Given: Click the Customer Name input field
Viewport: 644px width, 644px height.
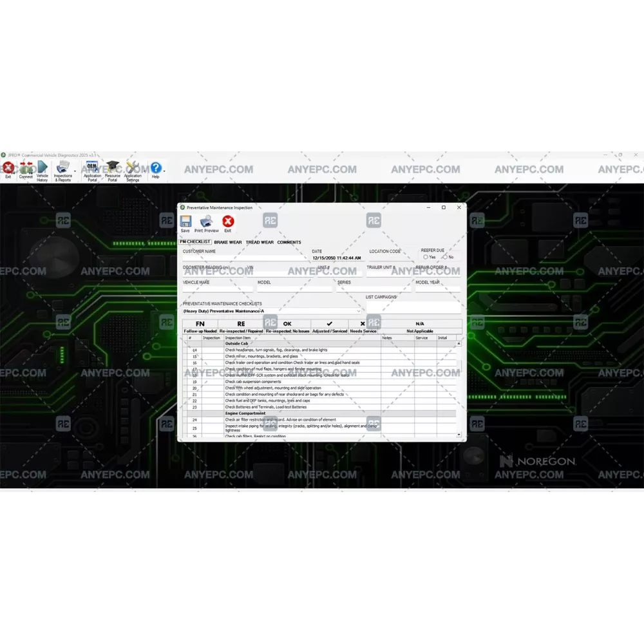Looking at the screenshot, I should coord(243,258).
